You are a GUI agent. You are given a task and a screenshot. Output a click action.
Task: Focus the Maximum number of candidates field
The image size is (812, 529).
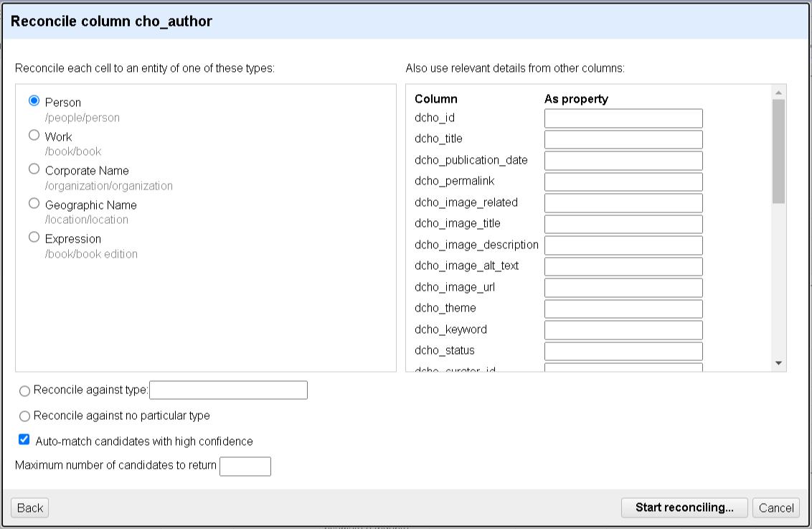tap(245, 467)
